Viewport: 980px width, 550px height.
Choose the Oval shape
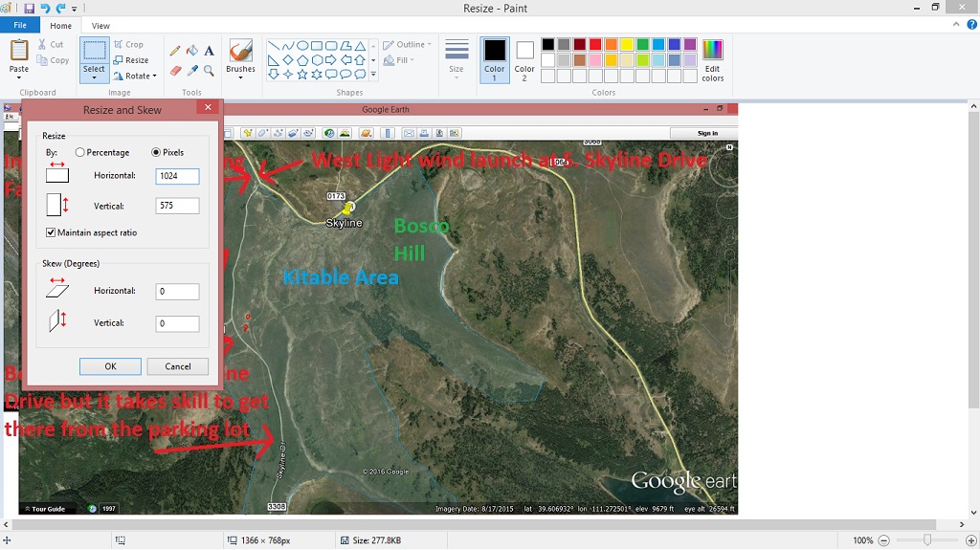point(301,46)
